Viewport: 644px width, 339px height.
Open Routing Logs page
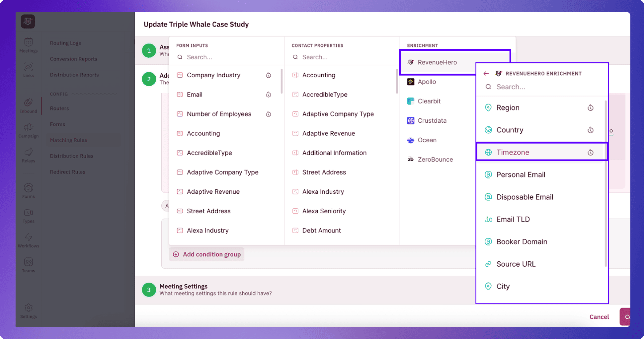click(65, 43)
